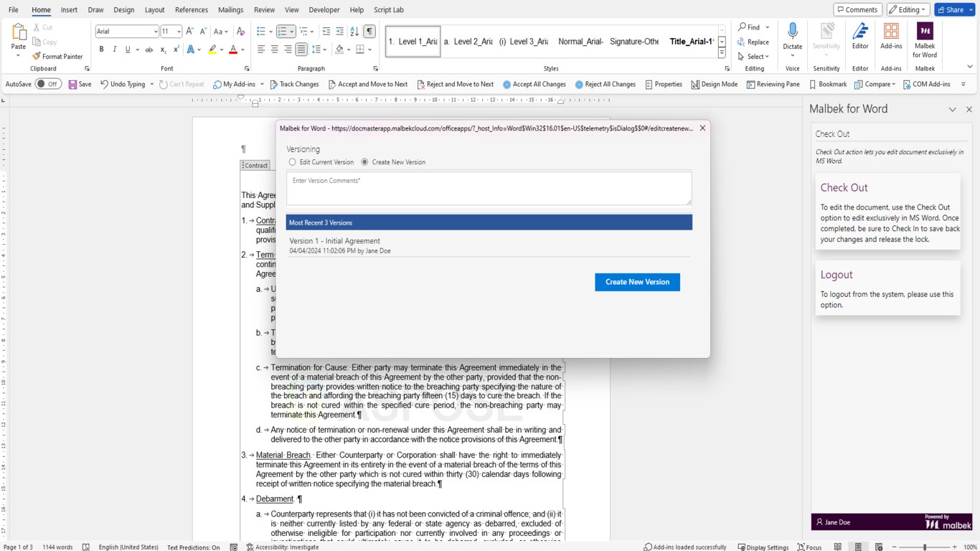Increase font size with Grow Font icon

(190, 32)
